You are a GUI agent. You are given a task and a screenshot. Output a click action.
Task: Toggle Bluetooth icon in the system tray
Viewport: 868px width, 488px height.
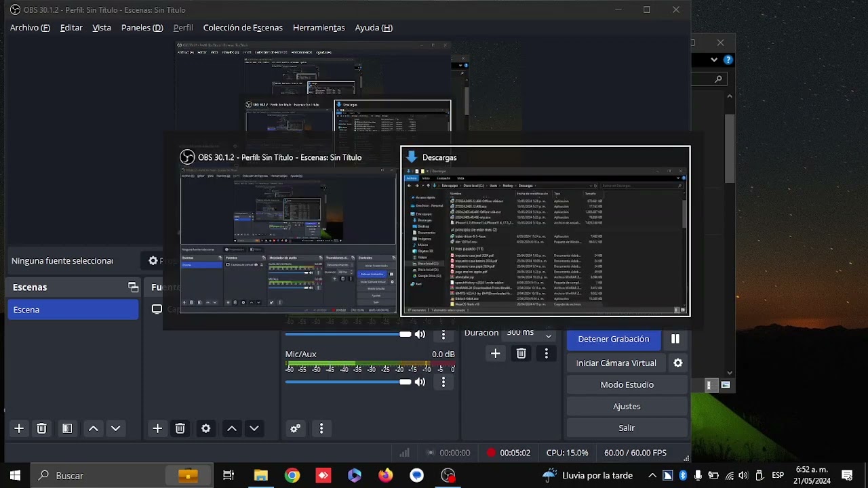coord(683,476)
